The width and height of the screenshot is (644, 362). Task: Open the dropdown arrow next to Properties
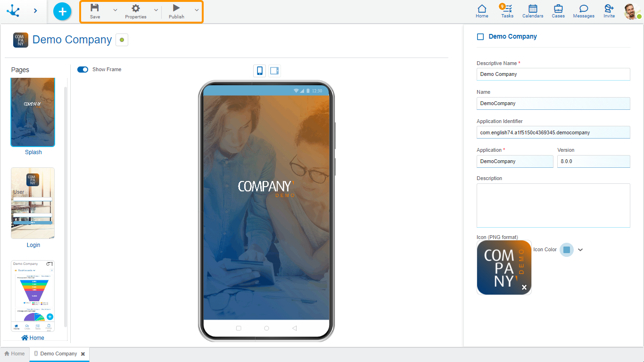[x=156, y=10]
